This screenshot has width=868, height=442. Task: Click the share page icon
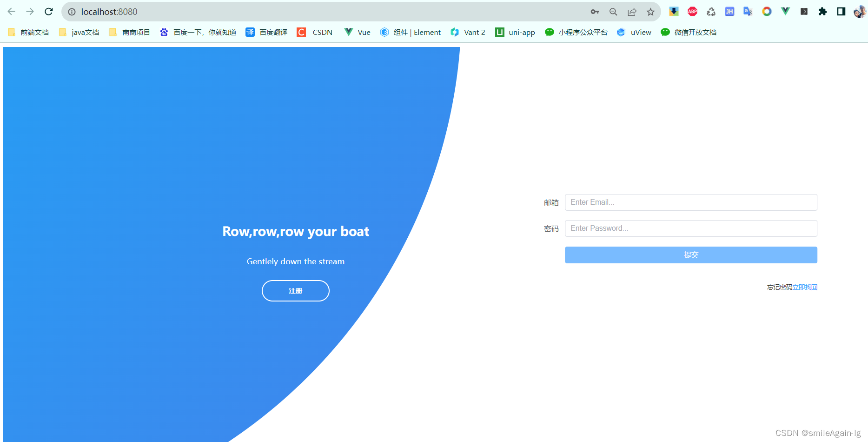click(x=632, y=12)
